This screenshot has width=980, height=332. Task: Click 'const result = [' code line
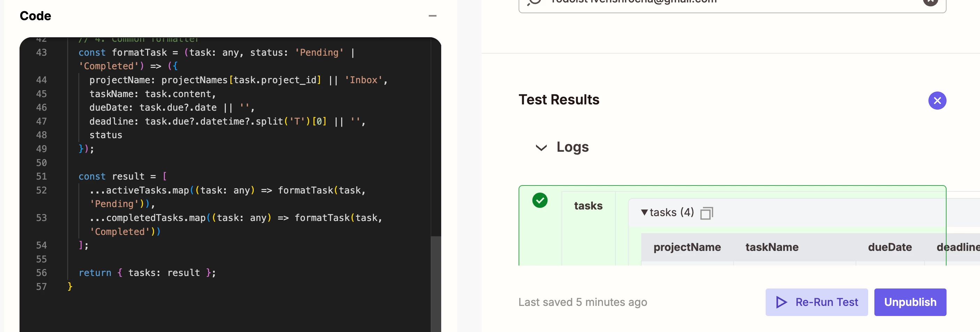(x=123, y=176)
